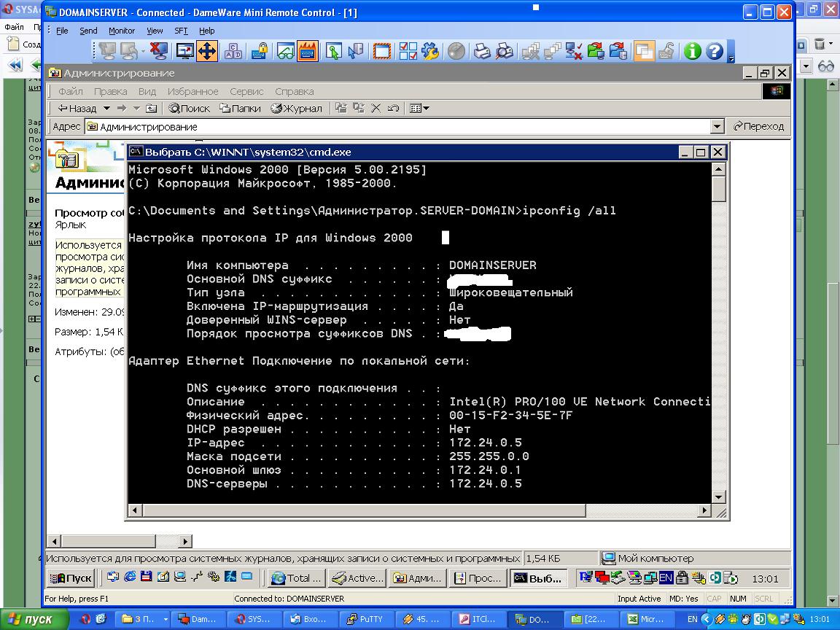Image resolution: width=840 pixels, height=630 pixels.
Task: Click the blue gear settings icon
Action: point(429,52)
